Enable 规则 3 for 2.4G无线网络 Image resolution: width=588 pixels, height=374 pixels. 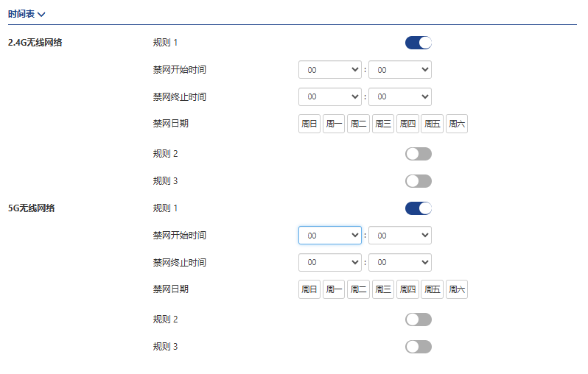(418, 181)
